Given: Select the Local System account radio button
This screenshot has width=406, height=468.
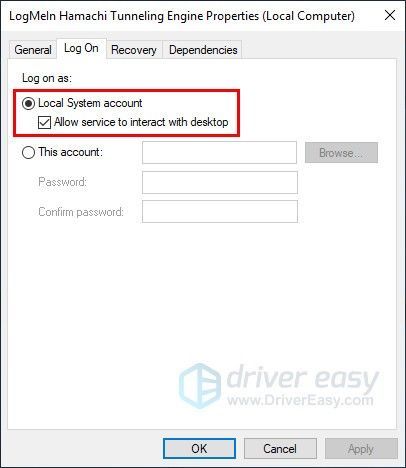Looking at the screenshot, I should (28, 103).
